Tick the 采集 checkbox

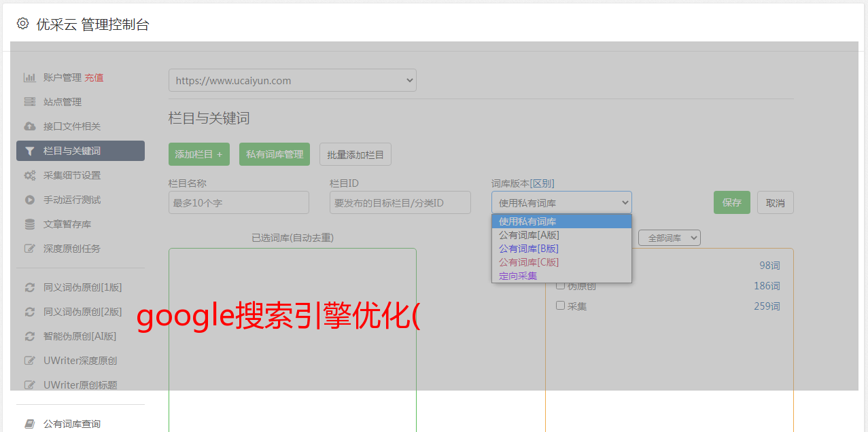coord(561,306)
